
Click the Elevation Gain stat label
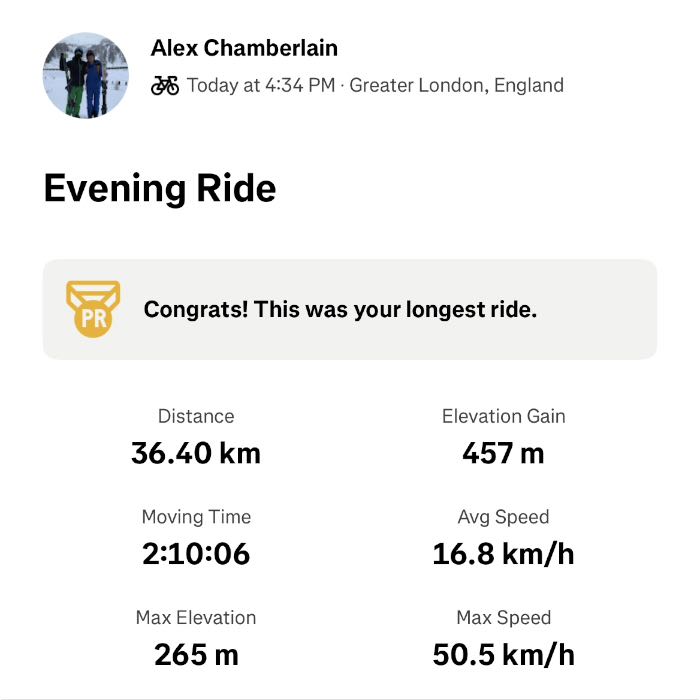point(503,416)
